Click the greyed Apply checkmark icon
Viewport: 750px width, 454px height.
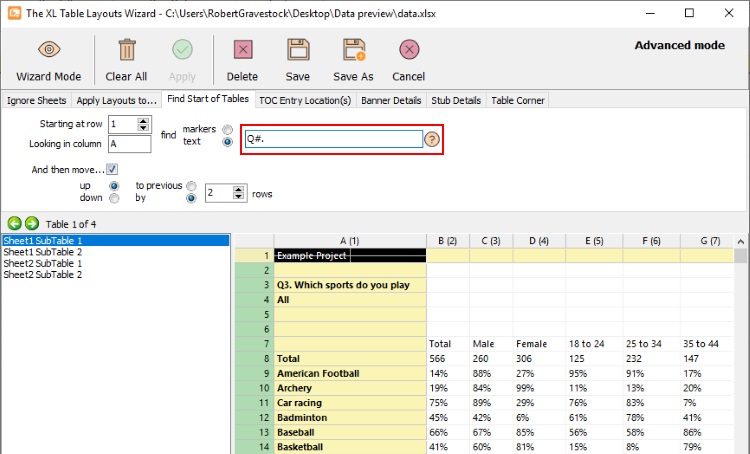(182, 49)
